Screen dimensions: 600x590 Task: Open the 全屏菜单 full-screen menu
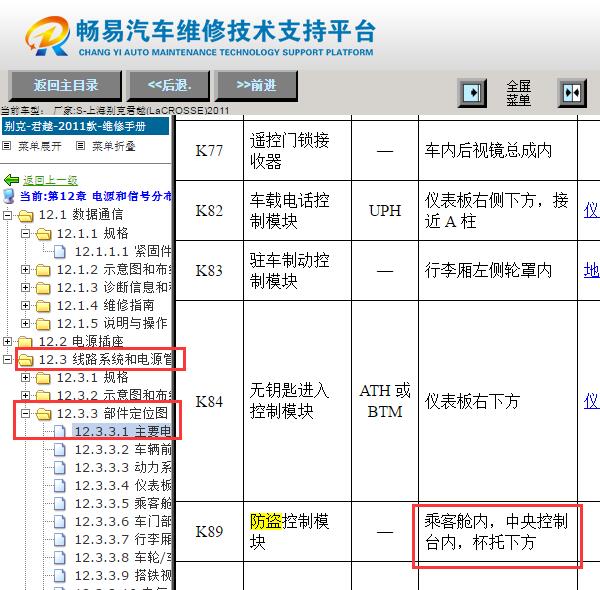pyautogui.click(x=518, y=93)
